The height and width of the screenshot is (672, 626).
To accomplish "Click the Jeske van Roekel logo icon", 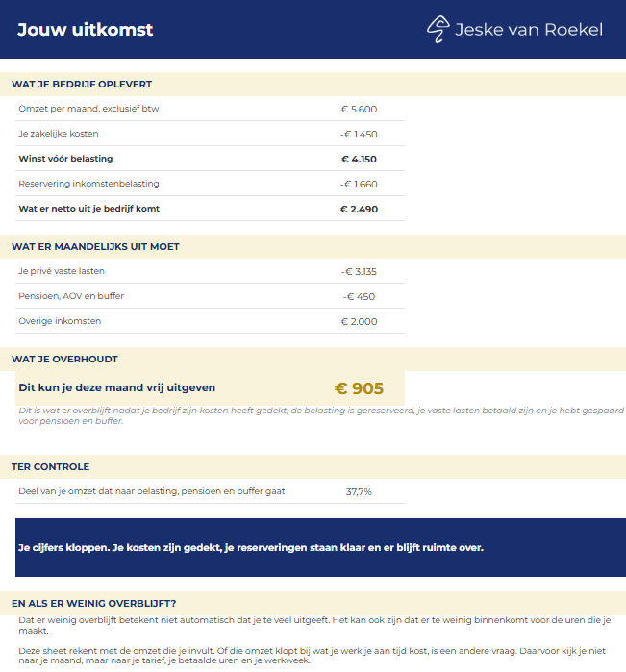I will [438, 29].
